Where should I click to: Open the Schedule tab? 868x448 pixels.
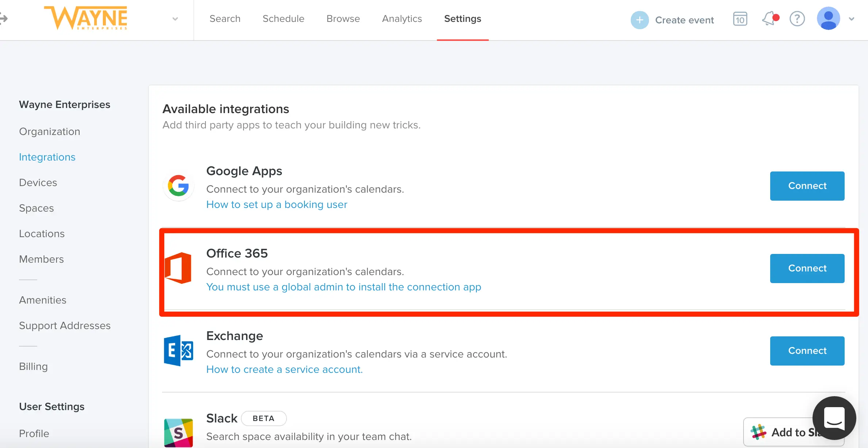(x=283, y=19)
